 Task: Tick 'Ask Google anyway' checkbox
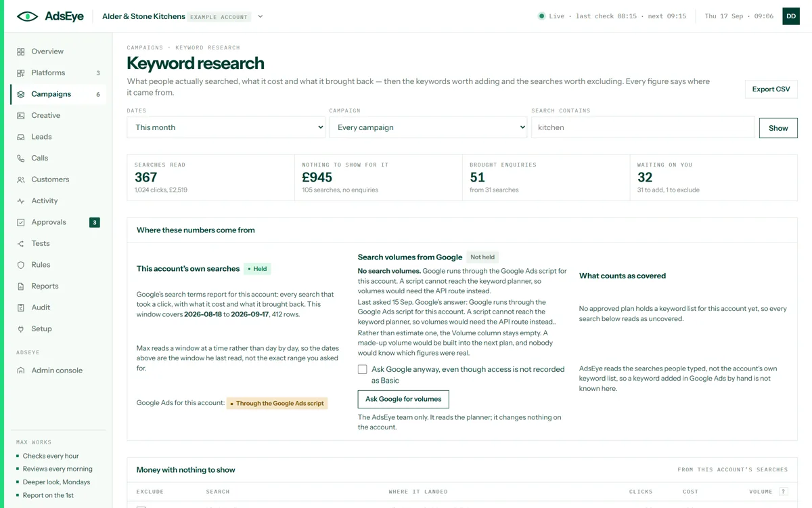tap(363, 369)
